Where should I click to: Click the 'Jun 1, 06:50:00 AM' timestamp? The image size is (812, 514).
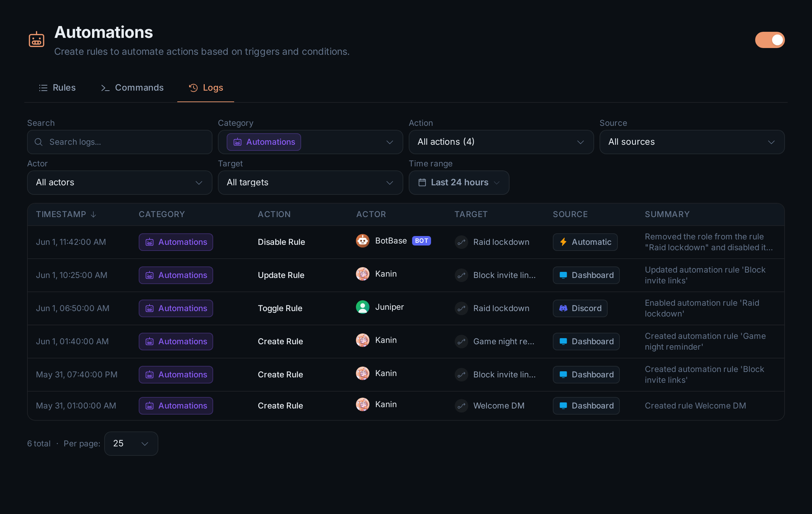pyautogui.click(x=73, y=308)
